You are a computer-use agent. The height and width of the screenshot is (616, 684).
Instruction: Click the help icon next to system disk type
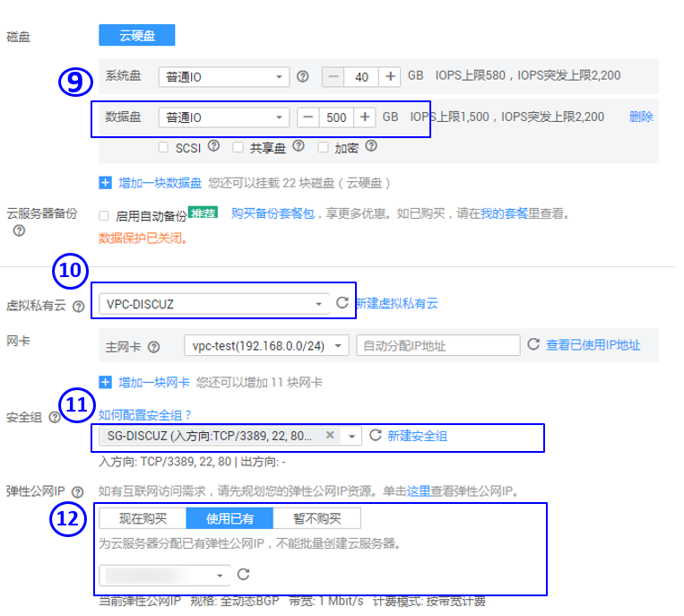point(303,76)
